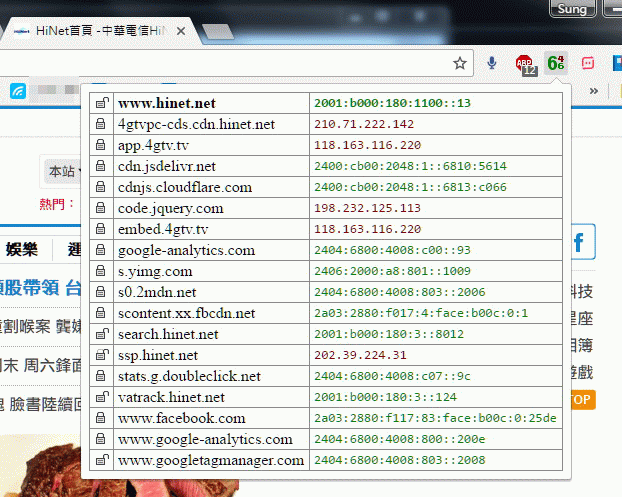Click the www.facebook.com domain entry
Image resolution: width=622 pixels, height=497 pixels.
pos(182,419)
